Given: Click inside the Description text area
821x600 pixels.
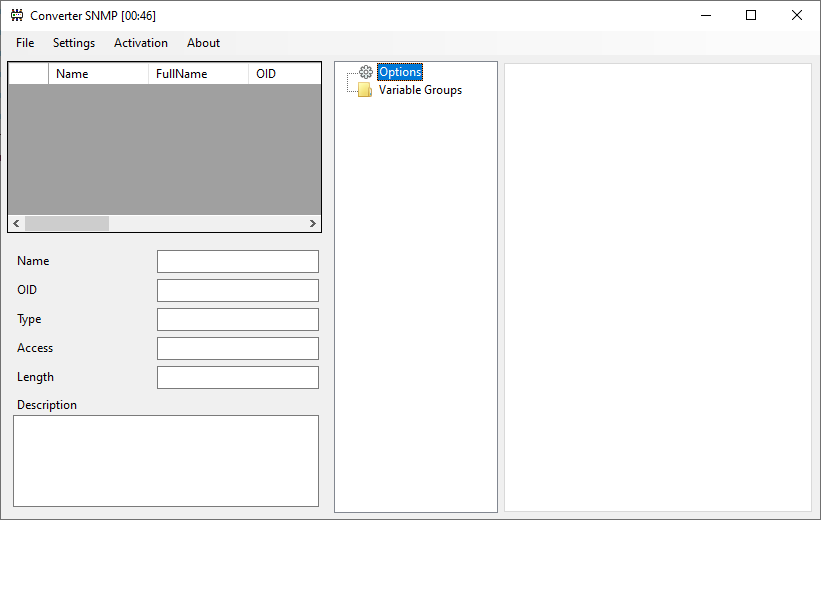Looking at the screenshot, I should [166, 461].
